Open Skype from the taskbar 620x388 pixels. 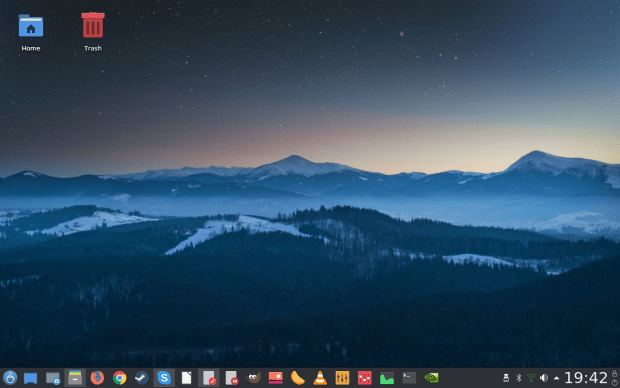click(x=164, y=378)
